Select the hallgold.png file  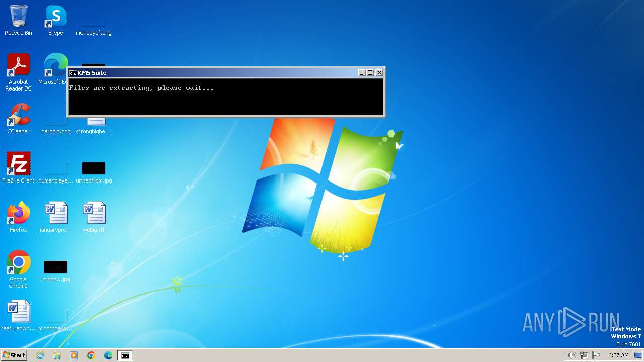point(56,126)
